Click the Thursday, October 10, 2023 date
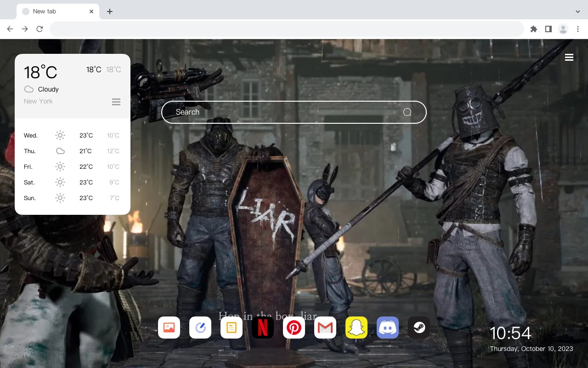This screenshot has height=368, width=588. [x=531, y=349]
